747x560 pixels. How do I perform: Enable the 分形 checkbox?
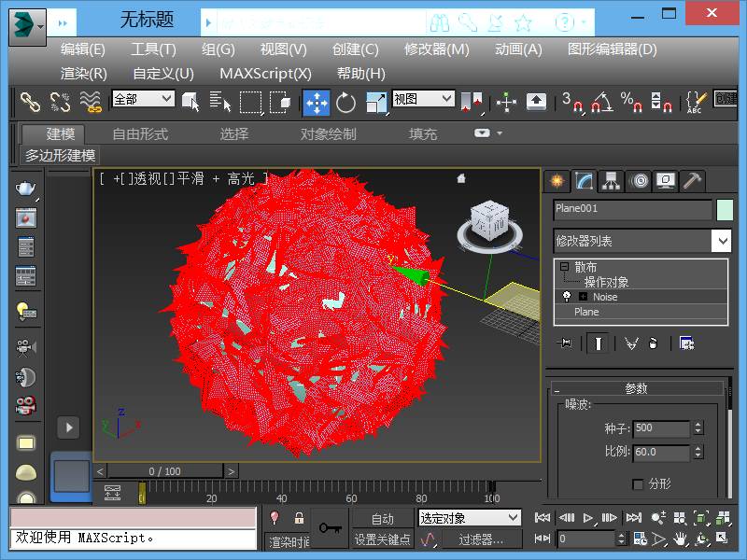[638, 484]
